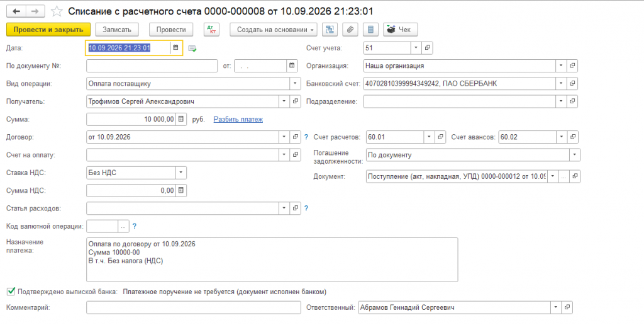Viewport: 644px width, 325px height.
Task: Open the document report list icon
Action: coord(370,30)
